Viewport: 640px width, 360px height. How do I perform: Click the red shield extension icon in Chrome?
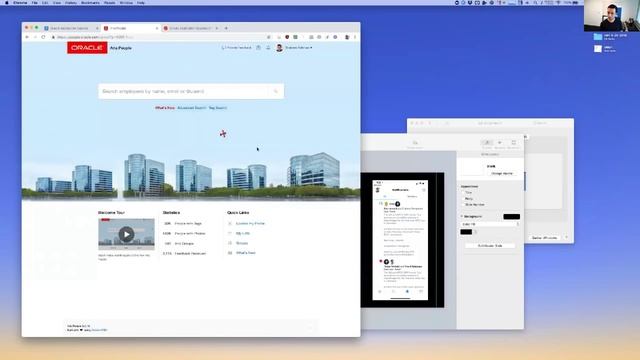(287, 37)
